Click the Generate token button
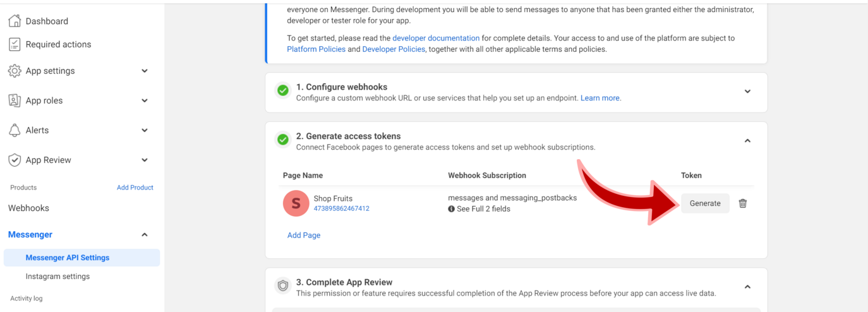868x312 pixels. pyautogui.click(x=705, y=203)
